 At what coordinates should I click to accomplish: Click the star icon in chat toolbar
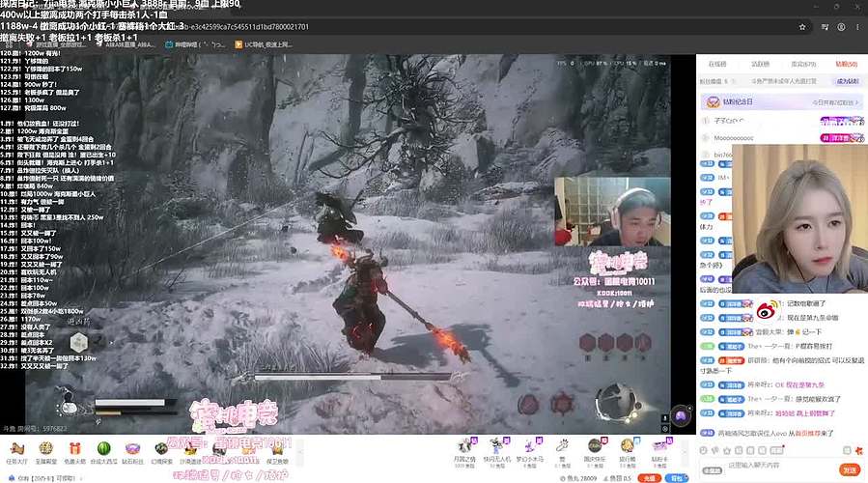pos(727,450)
